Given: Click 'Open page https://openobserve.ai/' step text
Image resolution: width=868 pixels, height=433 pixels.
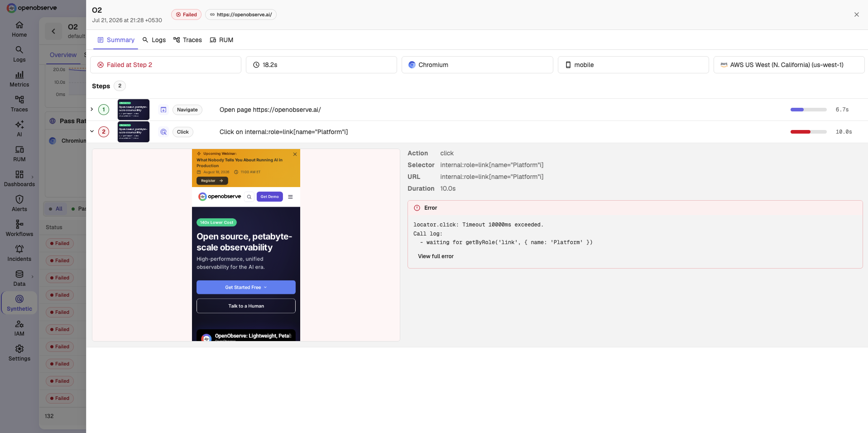Looking at the screenshot, I should click(270, 110).
